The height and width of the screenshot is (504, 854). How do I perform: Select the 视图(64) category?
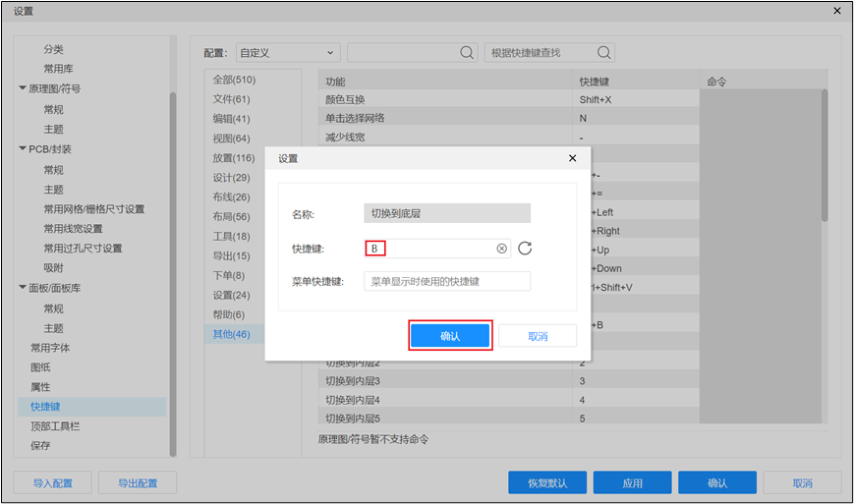232,139
